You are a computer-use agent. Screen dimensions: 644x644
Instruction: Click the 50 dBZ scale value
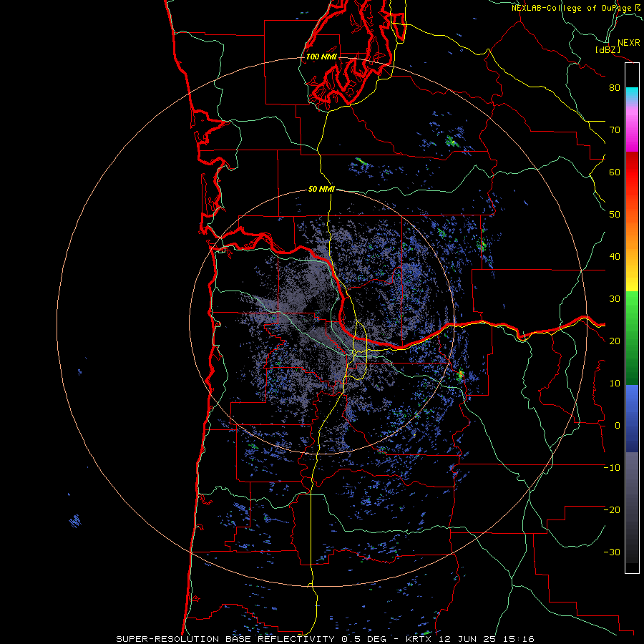coord(615,215)
